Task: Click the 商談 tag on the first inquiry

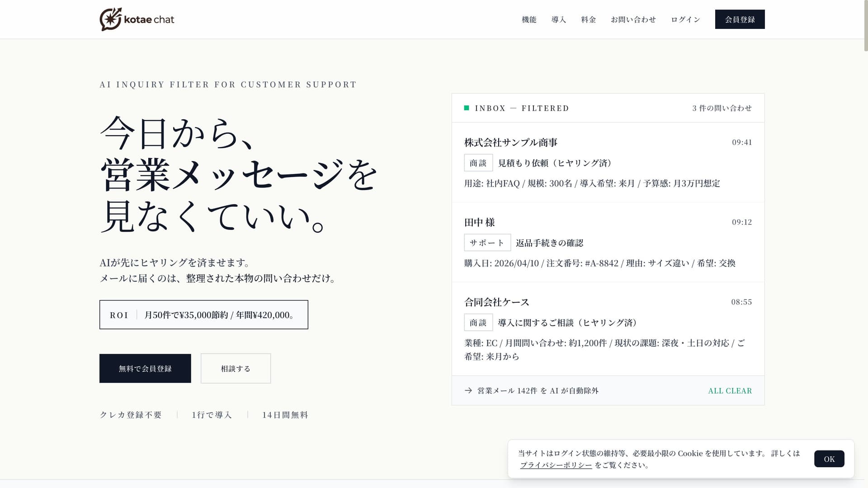Action: pos(478,163)
